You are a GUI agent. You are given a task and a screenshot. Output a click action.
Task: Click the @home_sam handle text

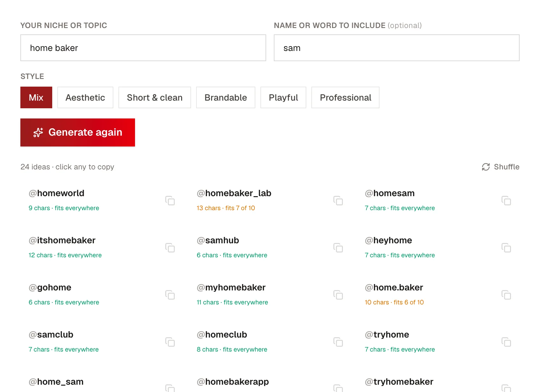pos(56,382)
